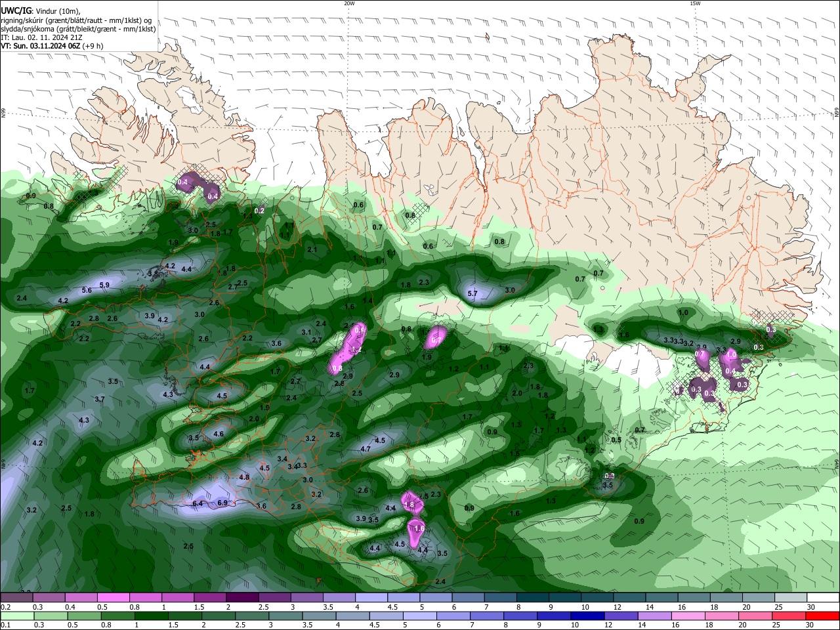Image resolution: width=840 pixels, height=630 pixels.
Task: Click the '3.7' precipitation value on the map
Action: click(100, 399)
